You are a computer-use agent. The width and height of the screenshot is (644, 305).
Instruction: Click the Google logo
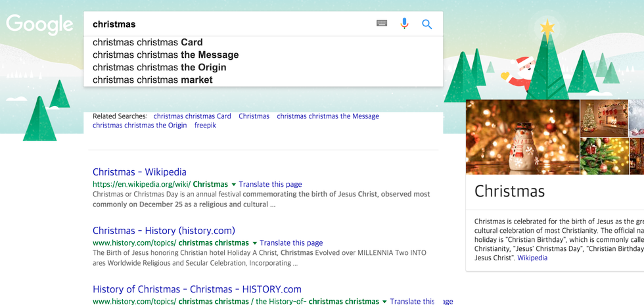point(39,24)
